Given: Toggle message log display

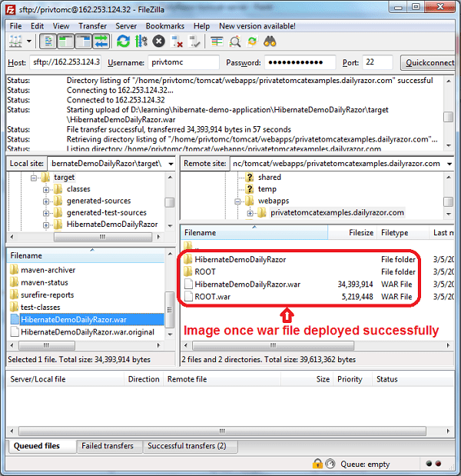Looking at the screenshot, I should [x=48, y=42].
